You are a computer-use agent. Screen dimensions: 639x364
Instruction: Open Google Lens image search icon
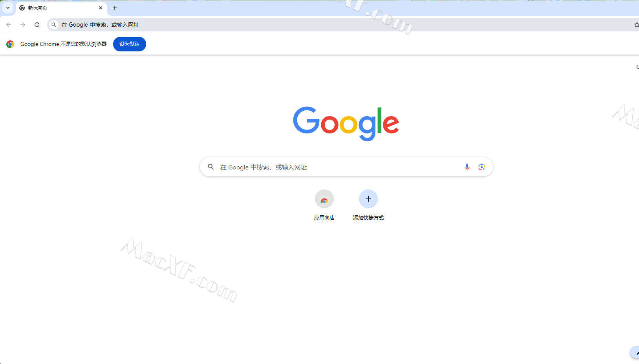pos(482,167)
